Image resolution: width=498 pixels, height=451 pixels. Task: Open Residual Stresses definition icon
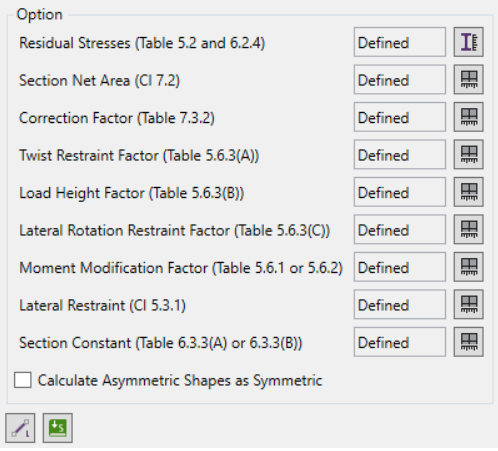(468, 42)
